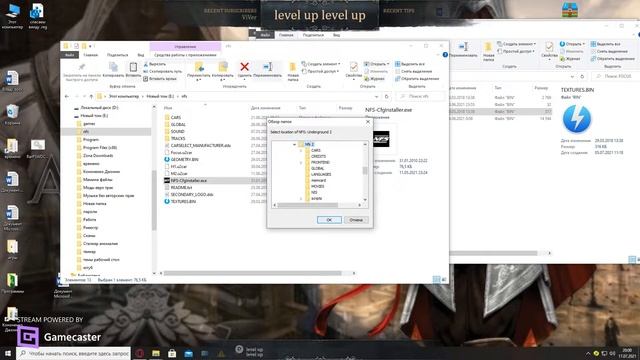Click search box in nfs window
Screen dimensions: 640x360
420,97
